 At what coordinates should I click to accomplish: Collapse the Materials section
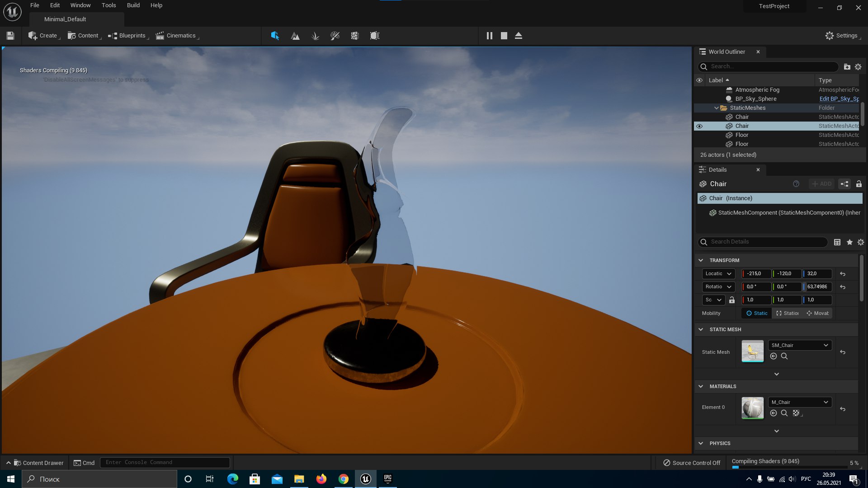(x=701, y=387)
